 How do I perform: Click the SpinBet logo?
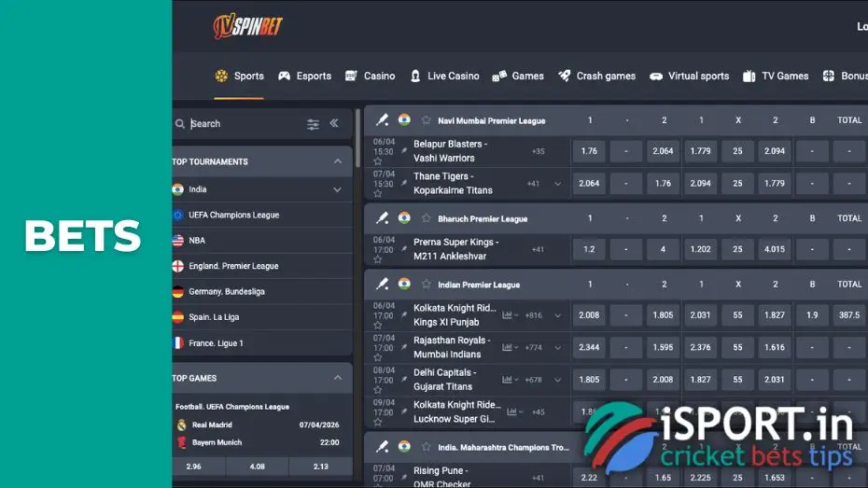[x=247, y=26]
